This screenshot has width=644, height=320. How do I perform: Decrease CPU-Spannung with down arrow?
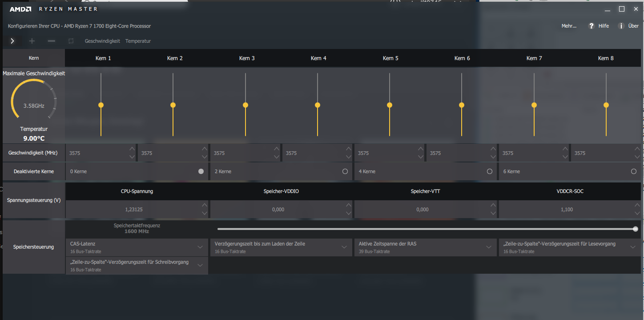pos(205,214)
